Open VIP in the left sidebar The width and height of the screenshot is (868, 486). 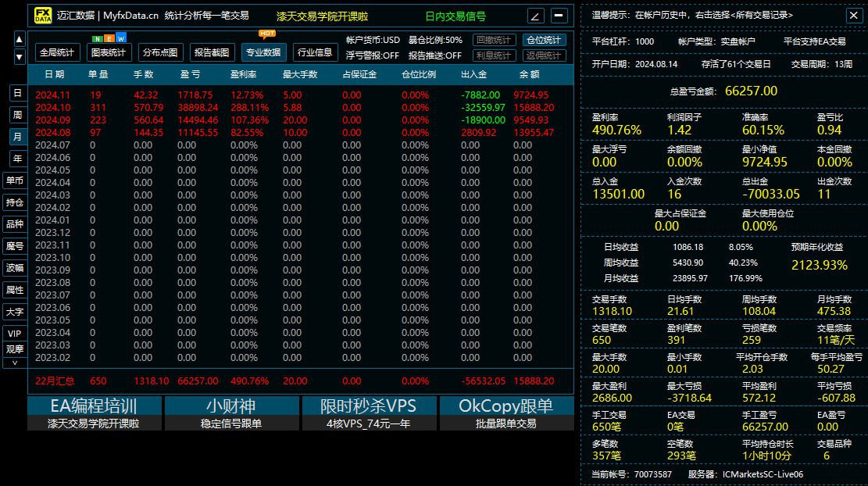pos(15,333)
